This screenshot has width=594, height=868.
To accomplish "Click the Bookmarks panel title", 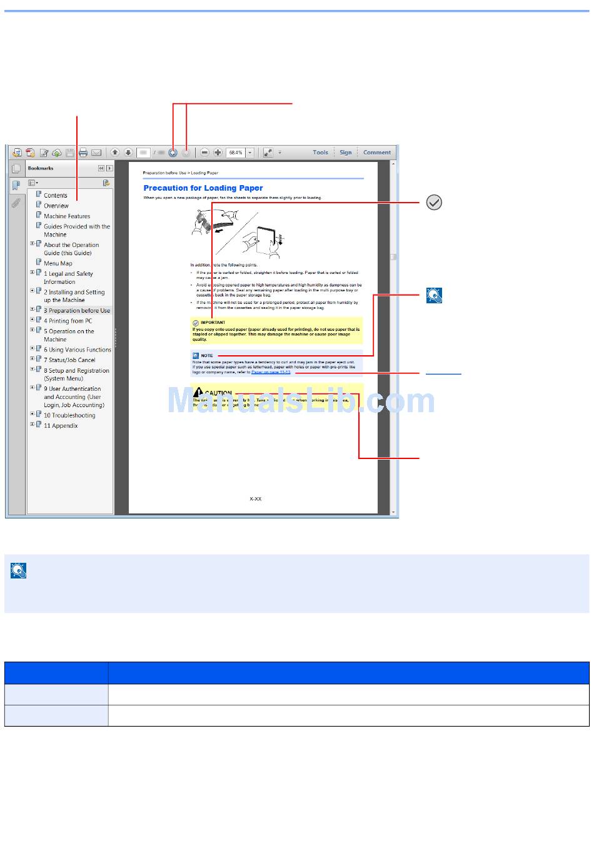I will pos(41,168).
